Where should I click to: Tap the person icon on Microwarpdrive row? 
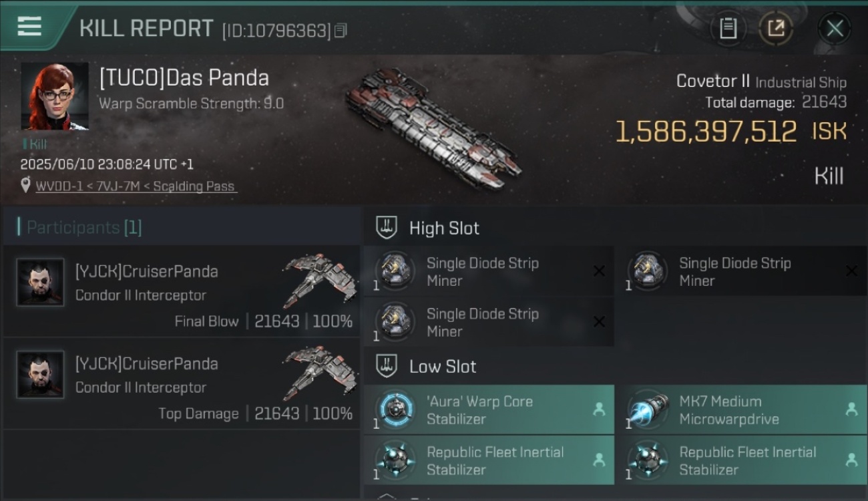click(x=851, y=409)
